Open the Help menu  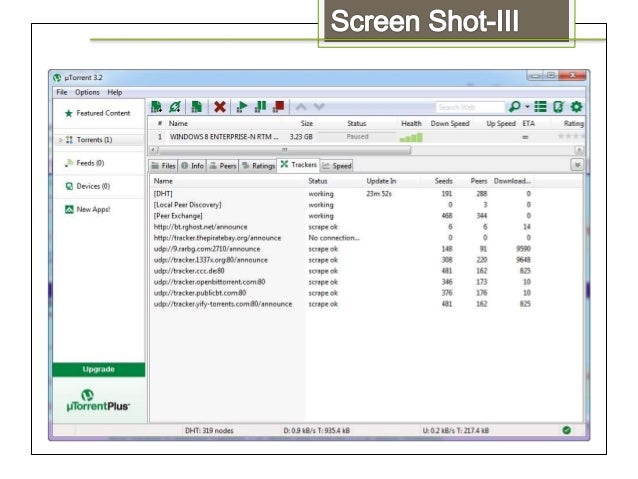click(x=115, y=92)
